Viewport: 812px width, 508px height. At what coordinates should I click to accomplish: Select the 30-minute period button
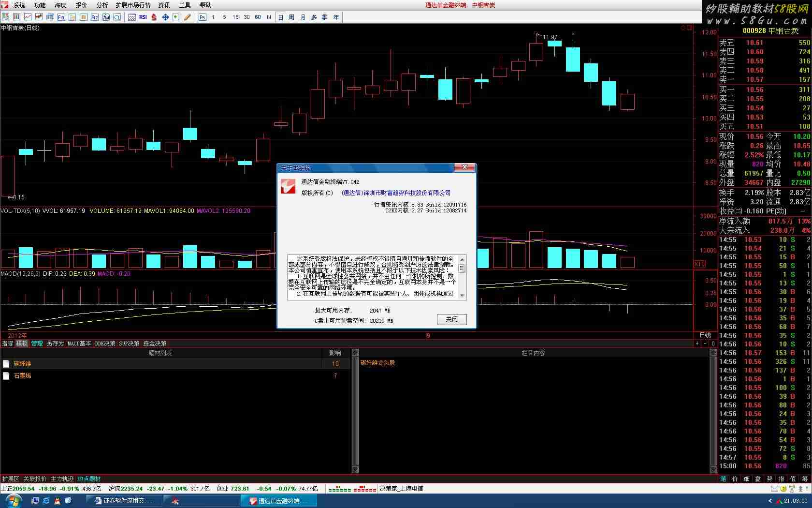point(246,17)
